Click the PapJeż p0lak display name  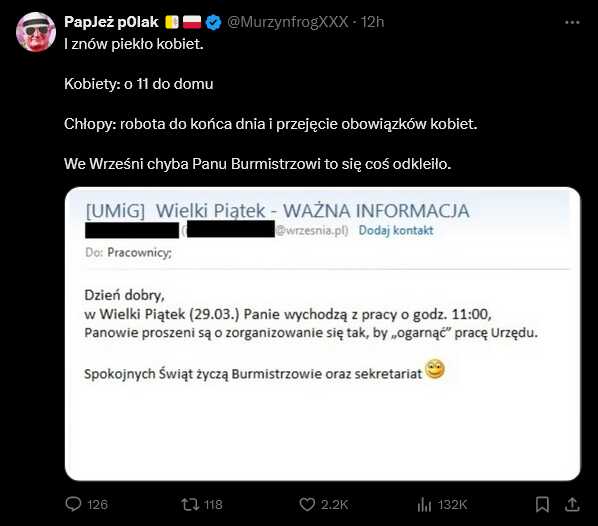coord(111,22)
